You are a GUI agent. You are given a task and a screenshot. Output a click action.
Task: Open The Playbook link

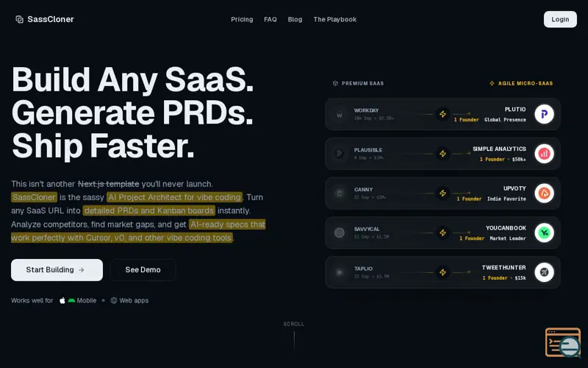tap(335, 19)
